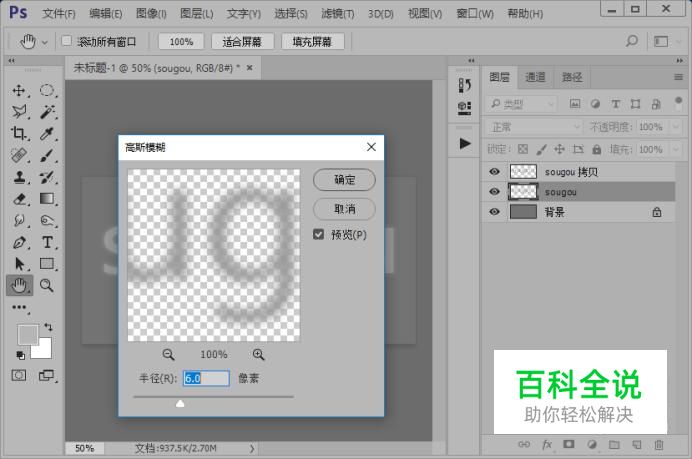
Task: Open the 文件(F) menu
Action: tap(59, 14)
